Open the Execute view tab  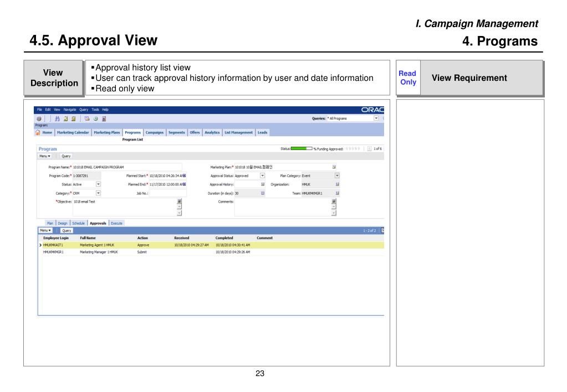point(116,223)
